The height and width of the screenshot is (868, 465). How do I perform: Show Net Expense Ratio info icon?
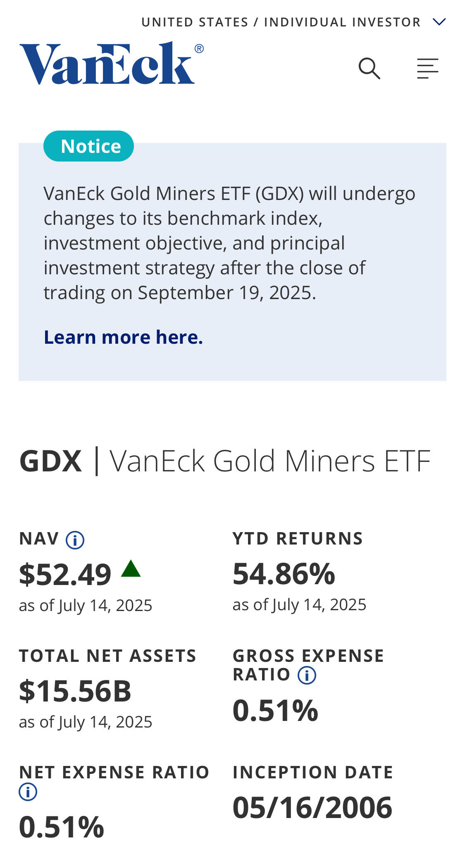(28, 792)
